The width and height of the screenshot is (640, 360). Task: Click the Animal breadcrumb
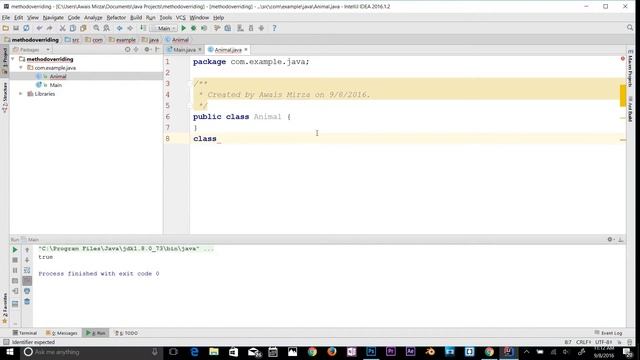(x=177, y=40)
